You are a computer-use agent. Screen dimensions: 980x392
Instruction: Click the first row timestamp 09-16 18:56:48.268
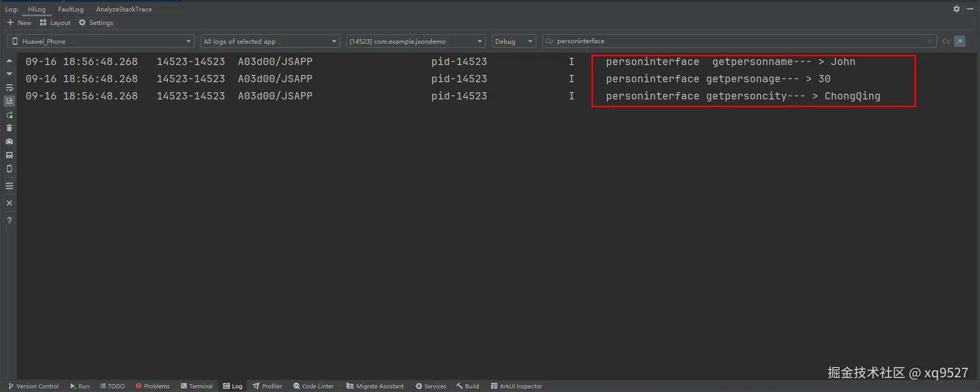(82, 61)
